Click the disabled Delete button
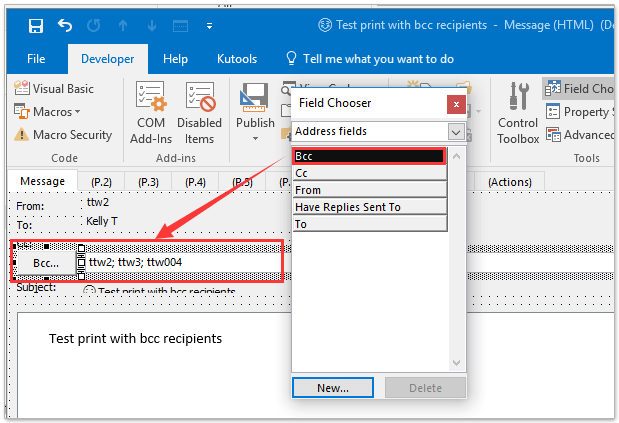The image size is (619, 423). tap(425, 388)
